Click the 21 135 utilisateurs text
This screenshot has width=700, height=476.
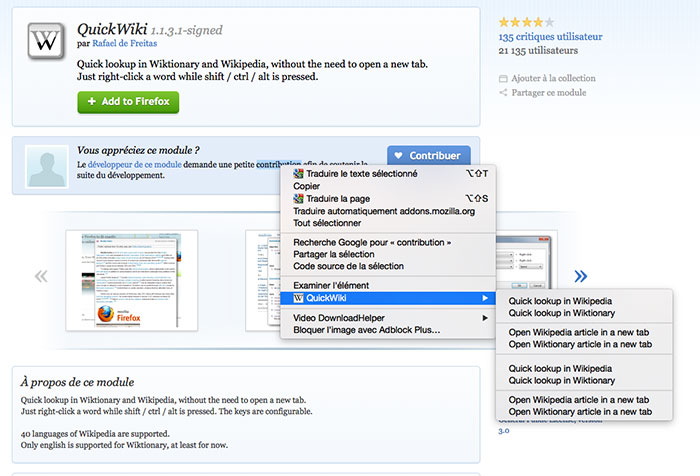click(538, 50)
